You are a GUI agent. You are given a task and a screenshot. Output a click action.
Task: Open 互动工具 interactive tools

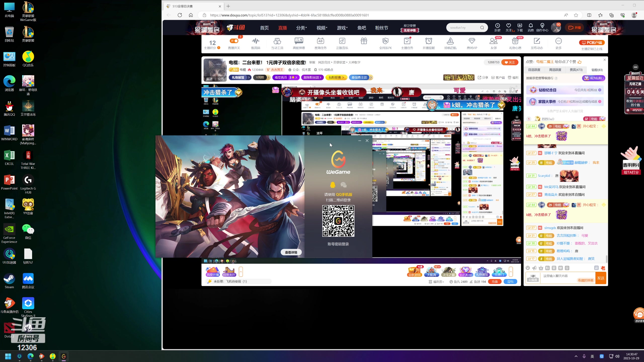pyautogui.click(x=277, y=43)
